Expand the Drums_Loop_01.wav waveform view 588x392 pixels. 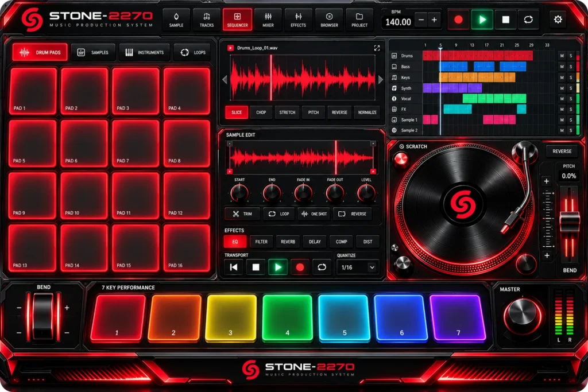click(377, 48)
